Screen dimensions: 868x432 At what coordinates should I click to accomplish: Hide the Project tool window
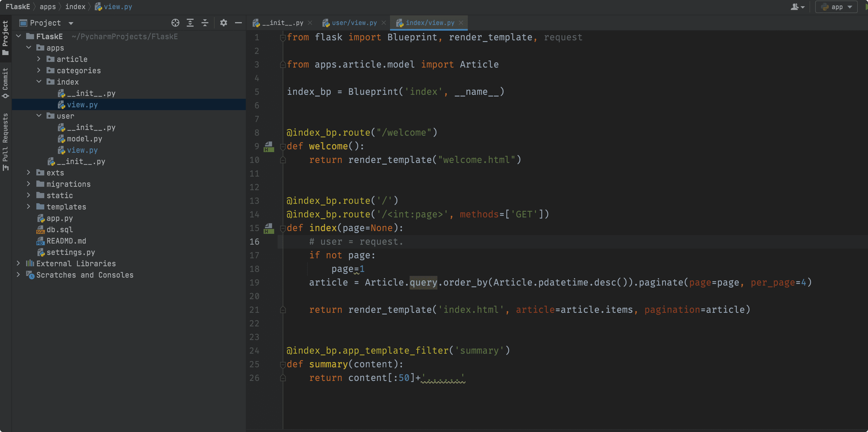(x=238, y=23)
